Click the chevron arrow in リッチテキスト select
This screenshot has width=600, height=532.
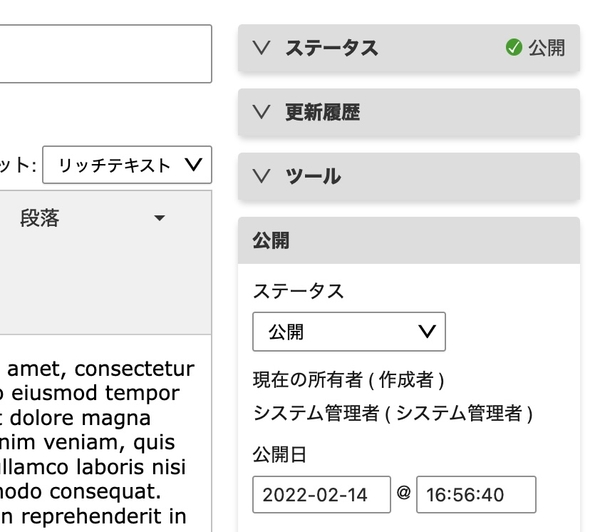coord(193,165)
